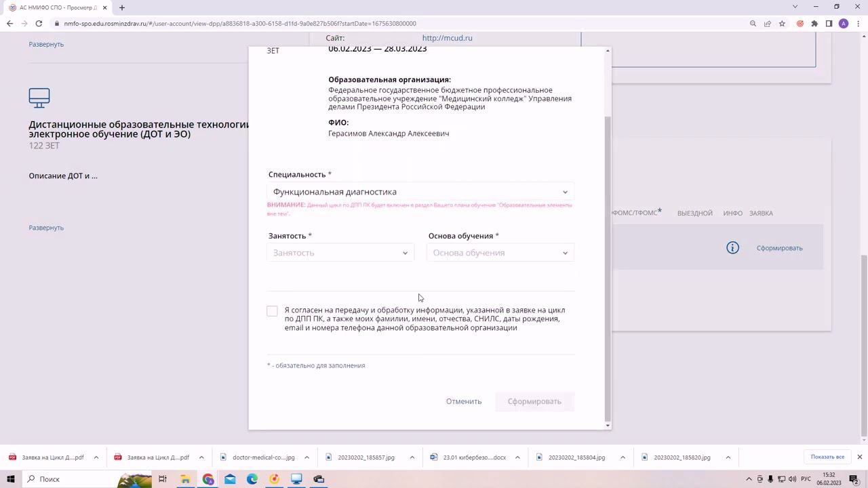Viewport: 868px width, 488px height.
Task: Open the Основа обучения dropdown
Action: pyautogui.click(x=500, y=253)
